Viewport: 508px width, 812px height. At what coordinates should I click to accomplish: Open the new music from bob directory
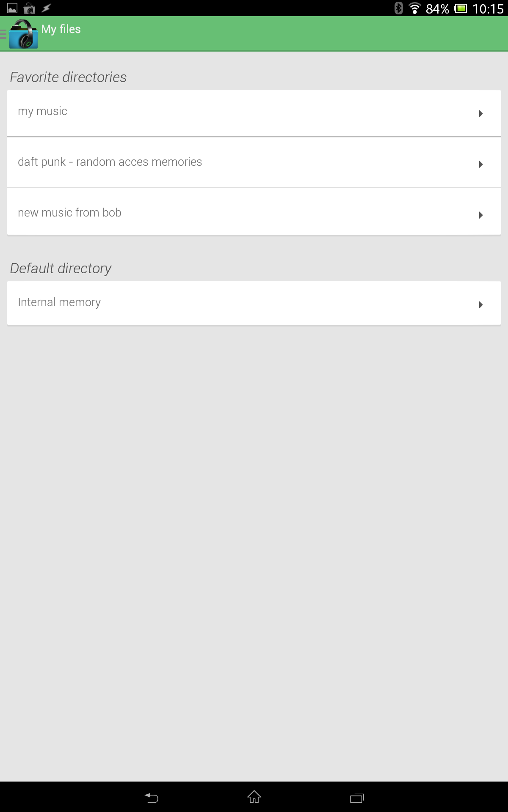pos(70,213)
